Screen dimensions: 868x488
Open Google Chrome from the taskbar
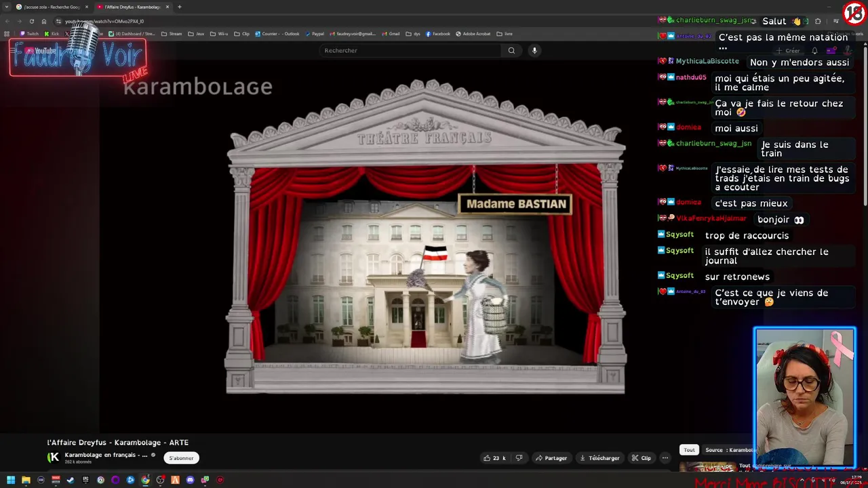tap(145, 480)
